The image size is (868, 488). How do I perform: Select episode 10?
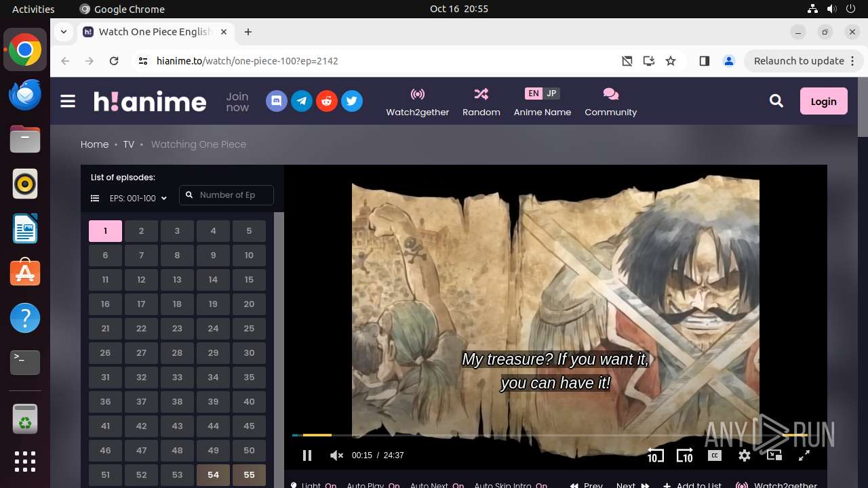[249, 256]
